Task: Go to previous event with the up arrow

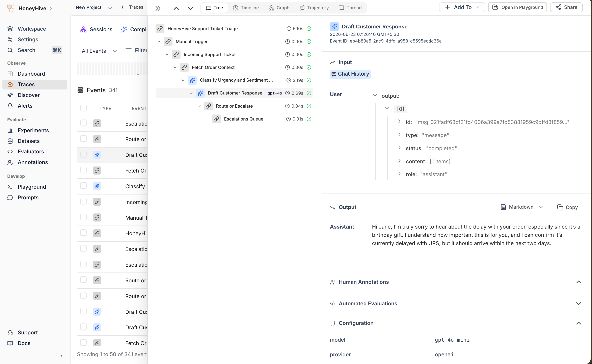Action: [x=176, y=8]
